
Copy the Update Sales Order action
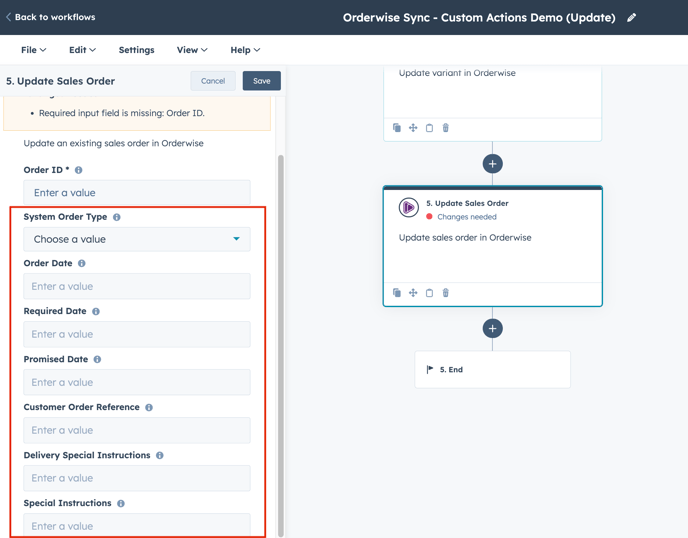click(x=429, y=293)
